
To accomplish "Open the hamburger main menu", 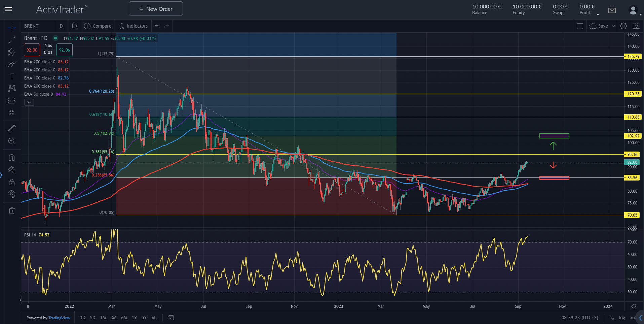I will click(8, 9).
